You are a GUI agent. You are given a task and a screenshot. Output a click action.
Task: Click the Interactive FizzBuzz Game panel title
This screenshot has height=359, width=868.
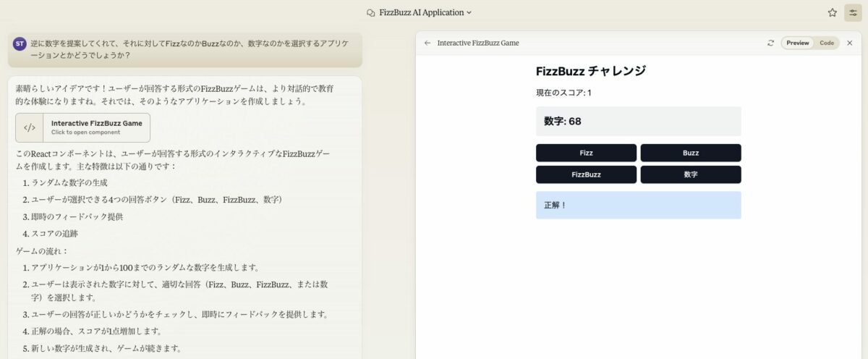[478, 43]
